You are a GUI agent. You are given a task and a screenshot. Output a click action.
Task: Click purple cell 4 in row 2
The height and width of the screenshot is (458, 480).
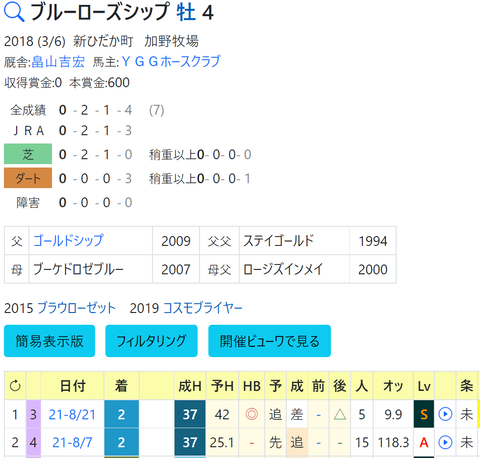tap(33, 442)
